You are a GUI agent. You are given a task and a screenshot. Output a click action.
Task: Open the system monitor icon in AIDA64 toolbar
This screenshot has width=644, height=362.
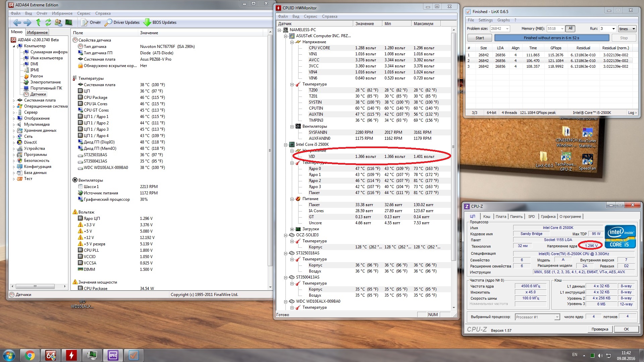pyautogui.click(x=69, y=22)
